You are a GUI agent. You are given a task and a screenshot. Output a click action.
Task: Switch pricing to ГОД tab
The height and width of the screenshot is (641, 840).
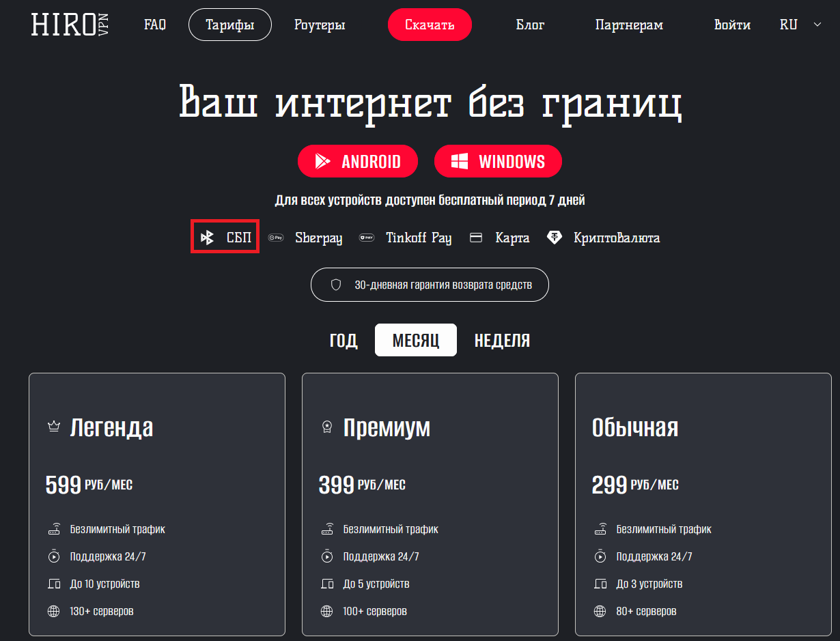coord(344,340)
